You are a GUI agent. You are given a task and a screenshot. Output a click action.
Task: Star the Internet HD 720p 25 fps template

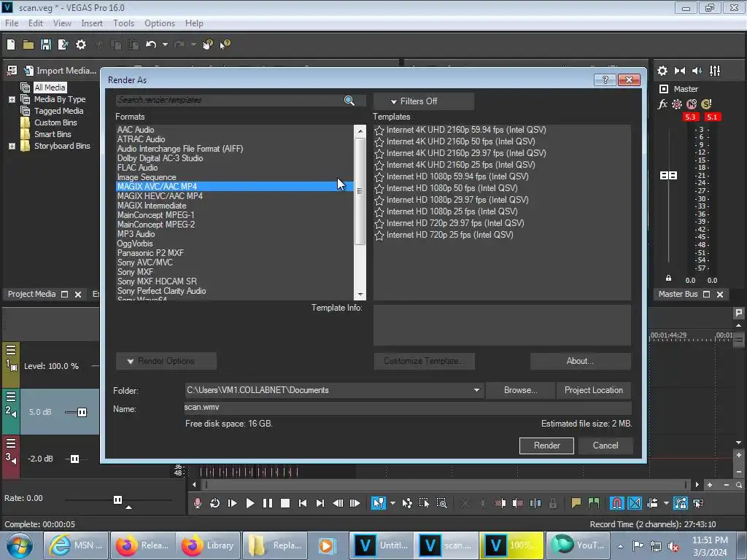point(379,236)
